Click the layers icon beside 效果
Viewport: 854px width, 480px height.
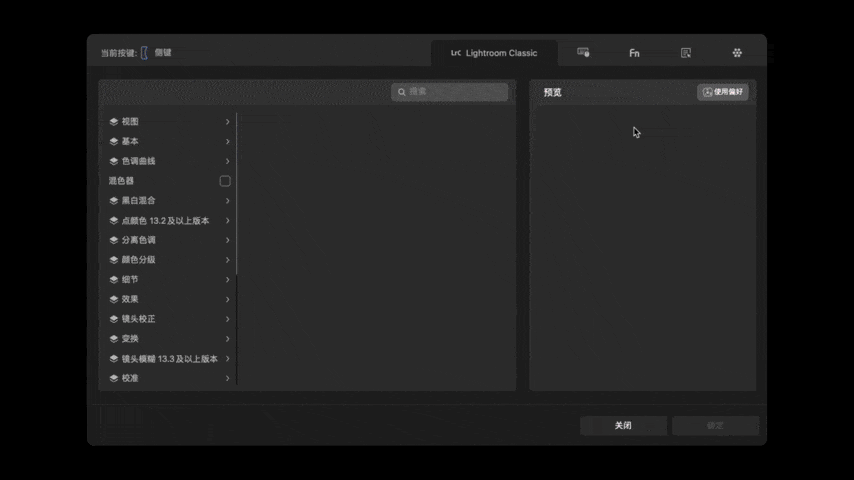coord(114,299)
